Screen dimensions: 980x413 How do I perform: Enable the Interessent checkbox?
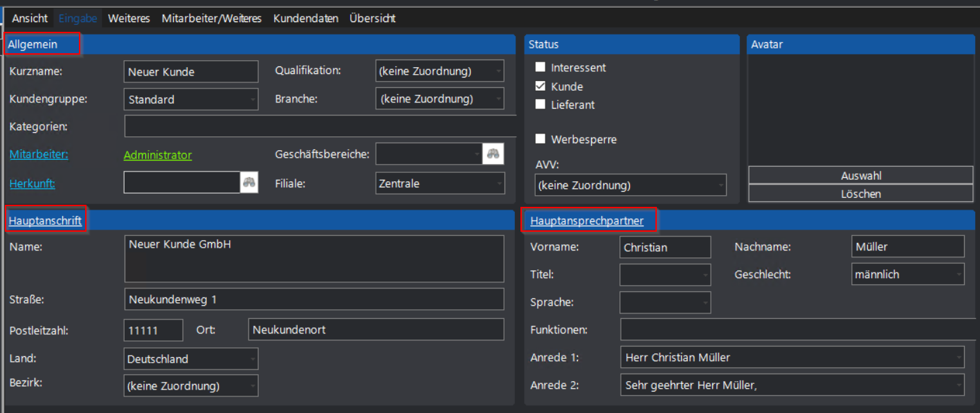(x=541, y=68)
